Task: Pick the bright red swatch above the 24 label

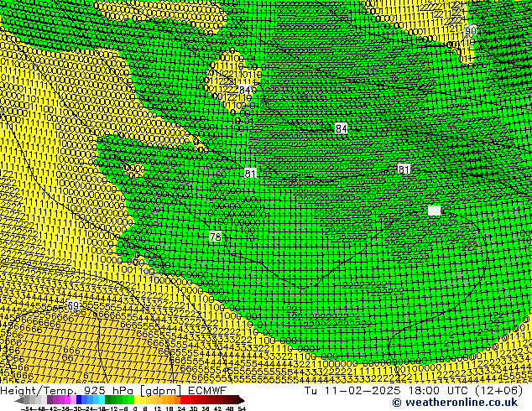Action: [x=183, y=400]
